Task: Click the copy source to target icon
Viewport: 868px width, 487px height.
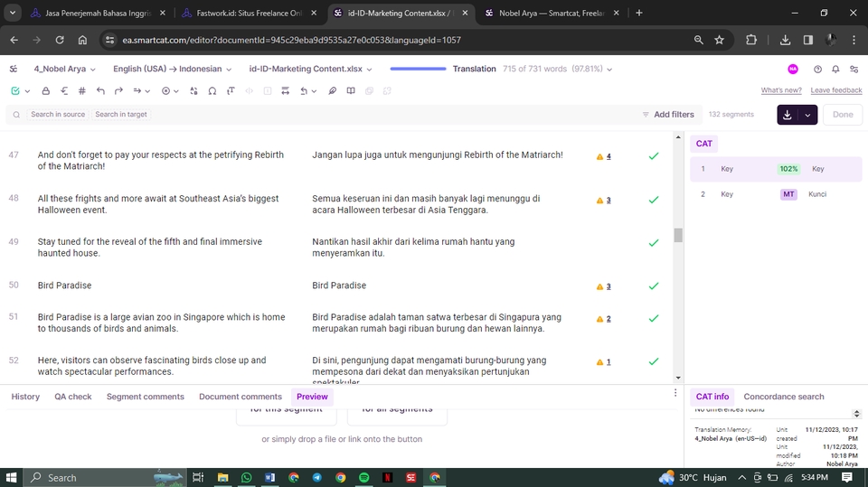Action: point(64,90)
